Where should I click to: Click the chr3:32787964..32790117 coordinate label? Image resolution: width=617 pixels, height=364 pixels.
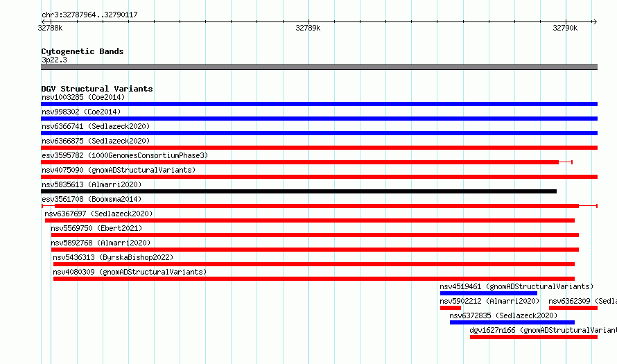(89, 15)
